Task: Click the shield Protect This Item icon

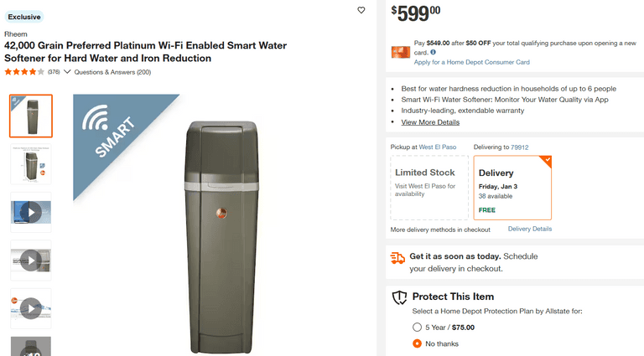Action: pos(400,297)
